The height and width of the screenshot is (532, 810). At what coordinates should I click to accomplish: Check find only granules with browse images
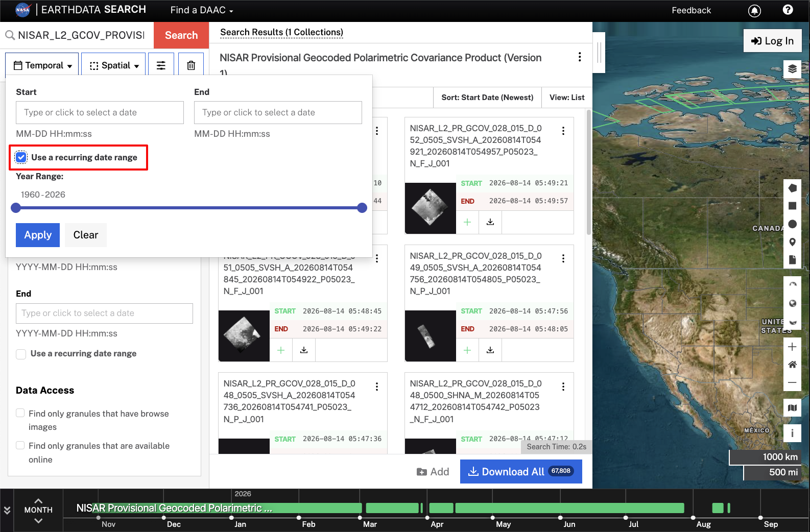tap(20, 413)
